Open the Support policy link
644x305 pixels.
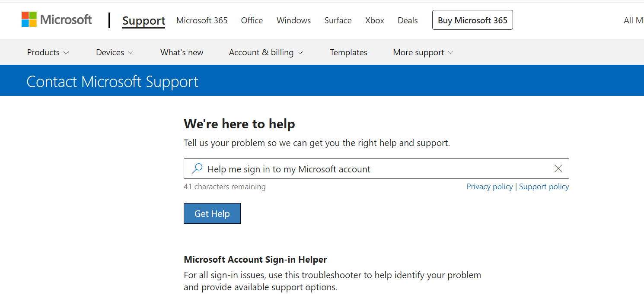(544, 187)
